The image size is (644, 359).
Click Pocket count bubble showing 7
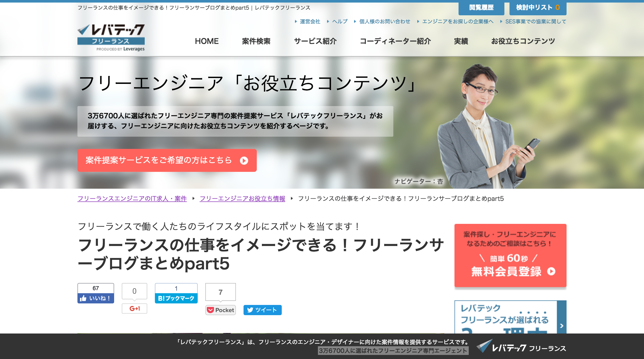pos(221,292)
